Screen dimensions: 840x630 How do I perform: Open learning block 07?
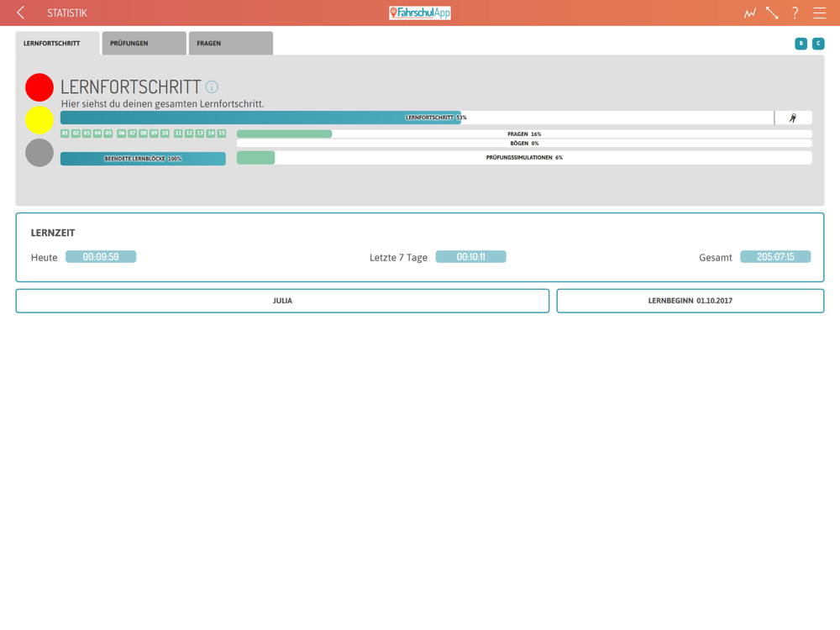(133, 134)
